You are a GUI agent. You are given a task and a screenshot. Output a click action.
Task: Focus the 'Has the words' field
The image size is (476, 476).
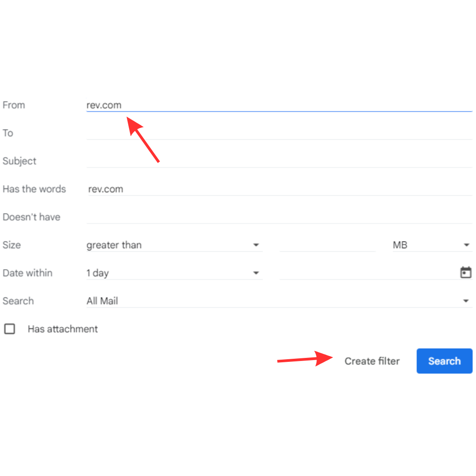pos(279,189)
